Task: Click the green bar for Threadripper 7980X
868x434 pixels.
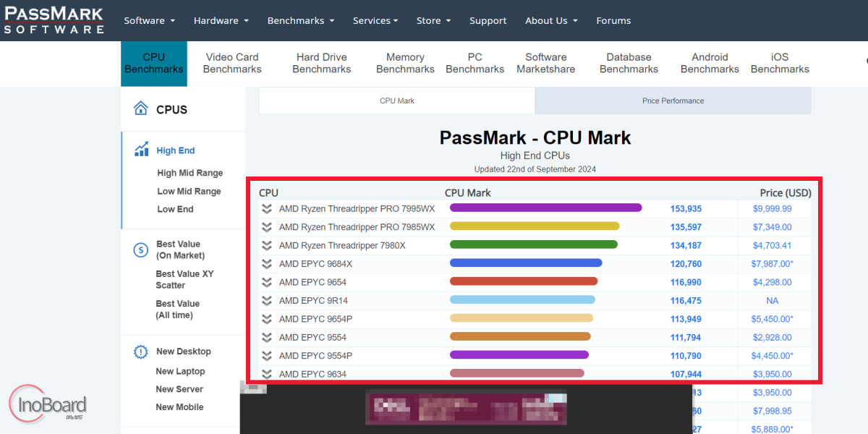Action: (534, 244)
